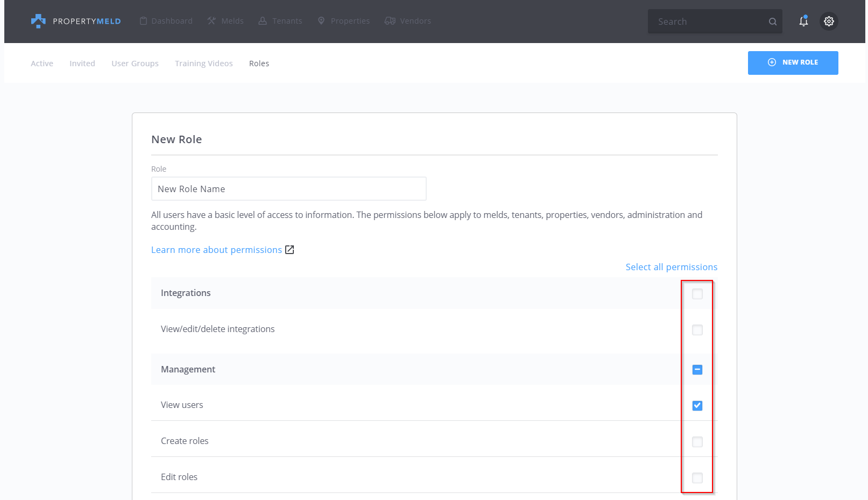Click the Property Meld logo
Viewport: 868px width, 500px height.
(x=76, y=21)
